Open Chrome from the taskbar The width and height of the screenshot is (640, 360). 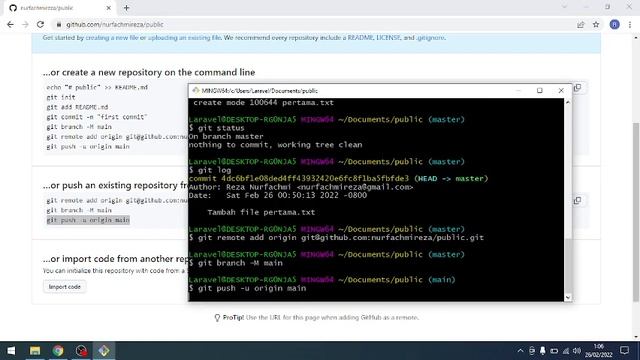coord(58,351)
